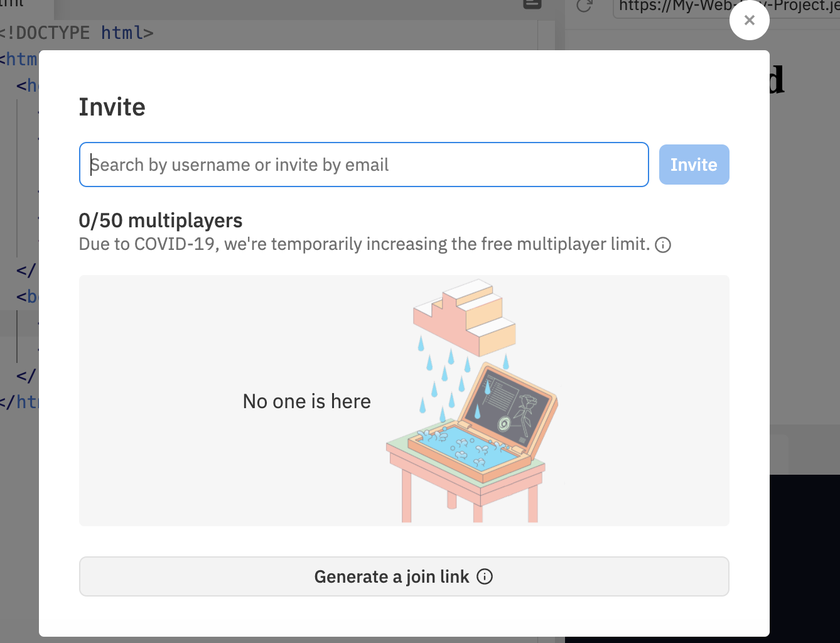
Task: Click the 0/50 multiplayers heading
Action: point(161,220)
